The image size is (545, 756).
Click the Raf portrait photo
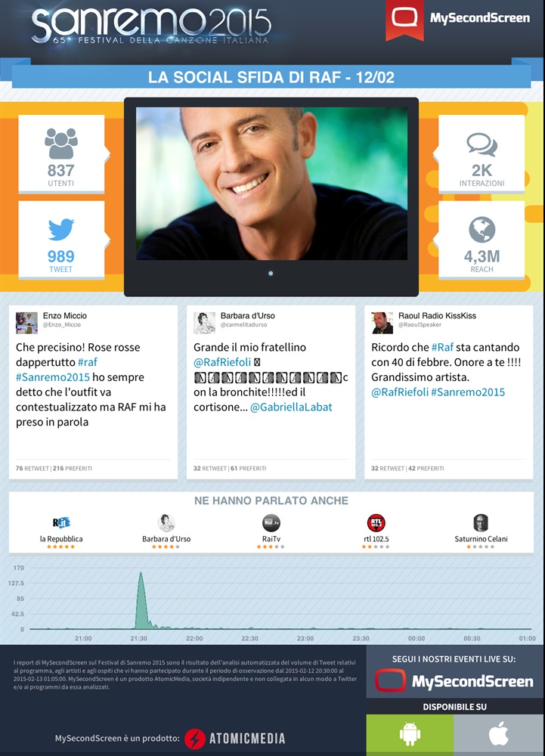point(271,184)
